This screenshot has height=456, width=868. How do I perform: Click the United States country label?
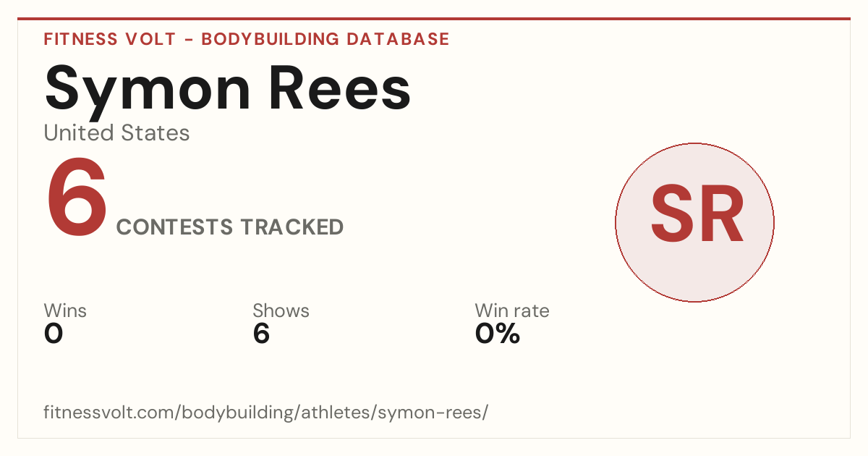click(x=116, y=133)
